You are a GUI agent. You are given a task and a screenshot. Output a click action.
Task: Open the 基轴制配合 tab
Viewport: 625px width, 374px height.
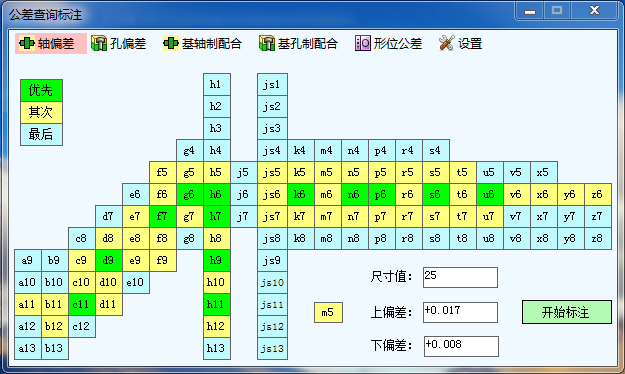point(202,43)
